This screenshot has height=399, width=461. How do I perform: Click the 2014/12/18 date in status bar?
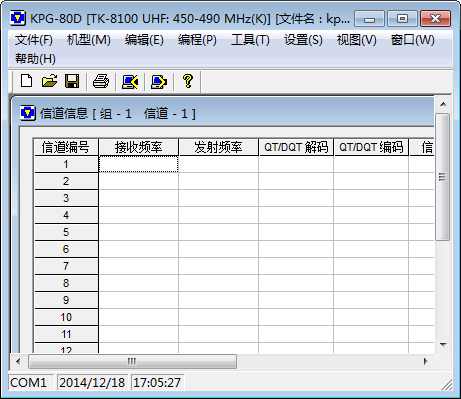[x=92, y=383]
